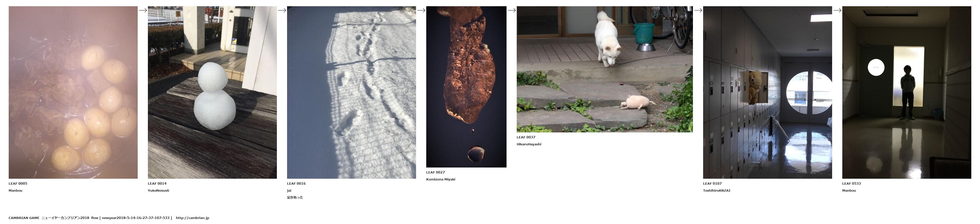
Task: Click the arrow after the locker corridor image
Action: 837,10
